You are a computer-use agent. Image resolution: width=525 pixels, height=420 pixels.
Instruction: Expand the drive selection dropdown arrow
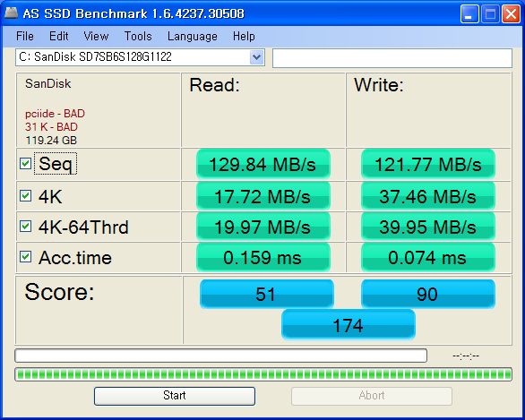click(x=257, y=57)
